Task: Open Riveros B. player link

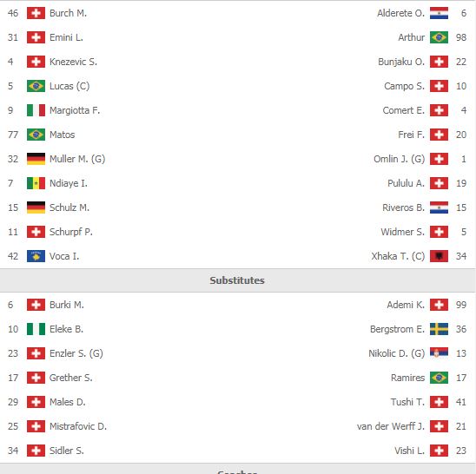Action: click(403, 207)
